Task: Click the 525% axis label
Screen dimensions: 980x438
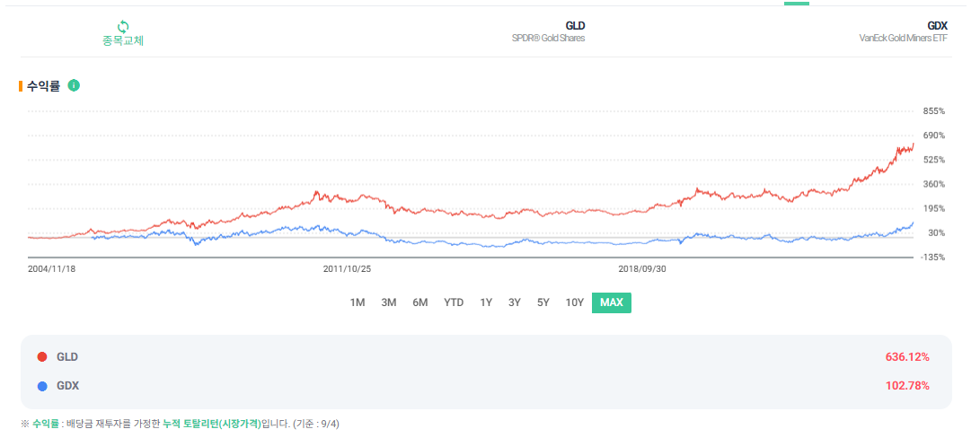Action: point(934,160)
